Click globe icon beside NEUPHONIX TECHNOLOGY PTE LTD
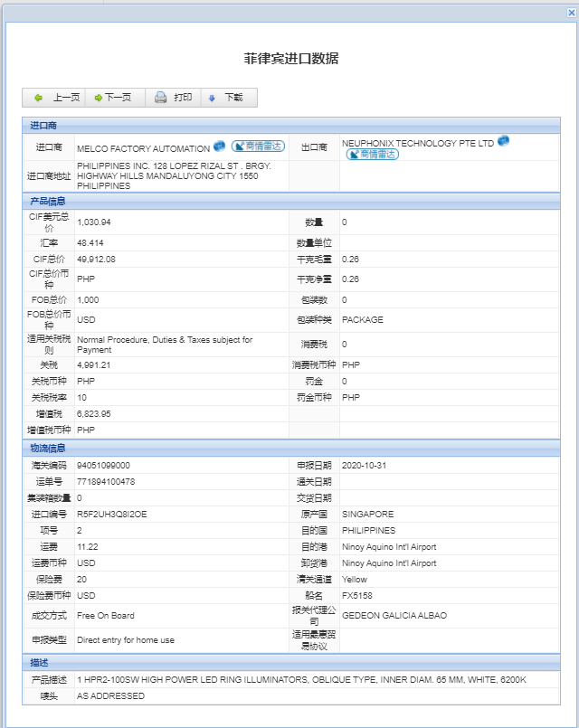 [504, 141]
